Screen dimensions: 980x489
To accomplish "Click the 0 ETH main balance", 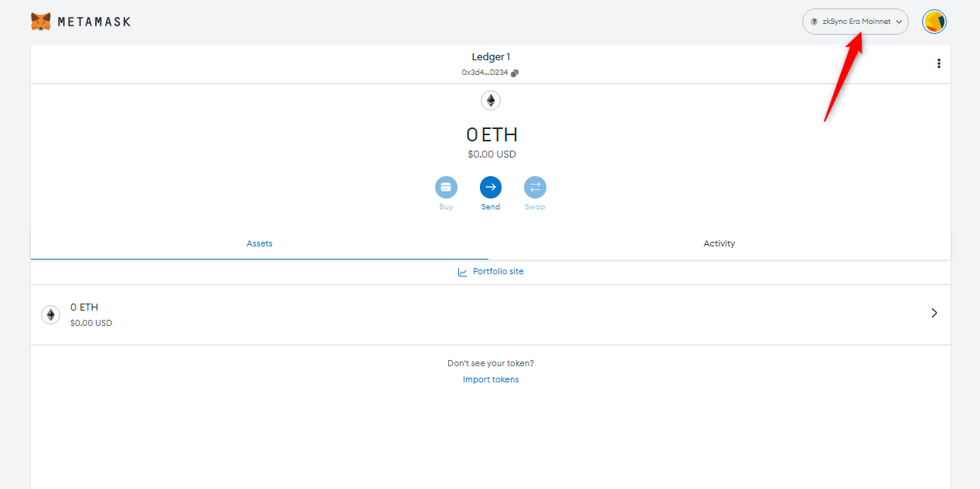I will (x=492, y=134).
